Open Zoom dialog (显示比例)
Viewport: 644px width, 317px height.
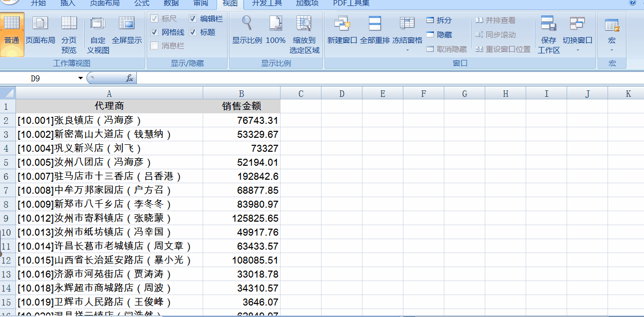247,30
